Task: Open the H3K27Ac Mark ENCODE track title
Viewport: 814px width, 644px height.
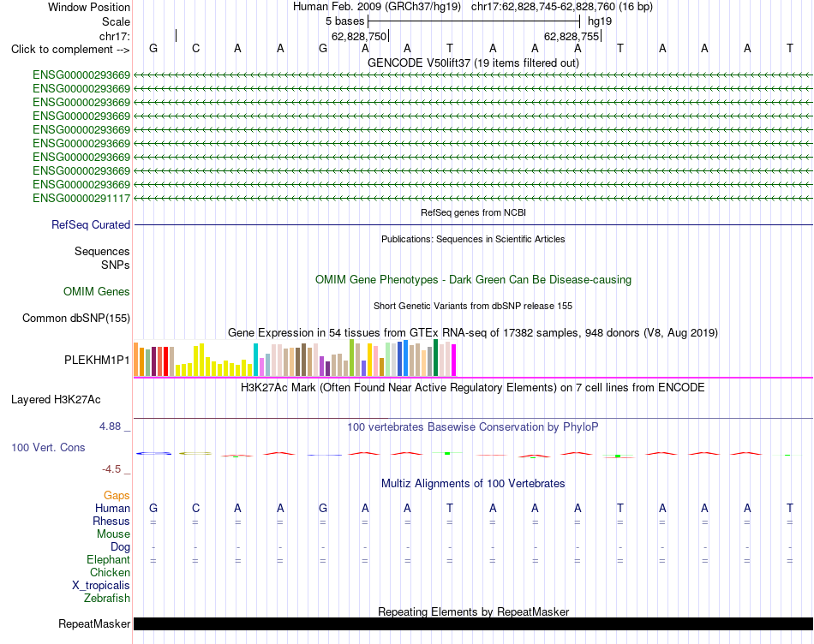Action: (x=473, y=388)
